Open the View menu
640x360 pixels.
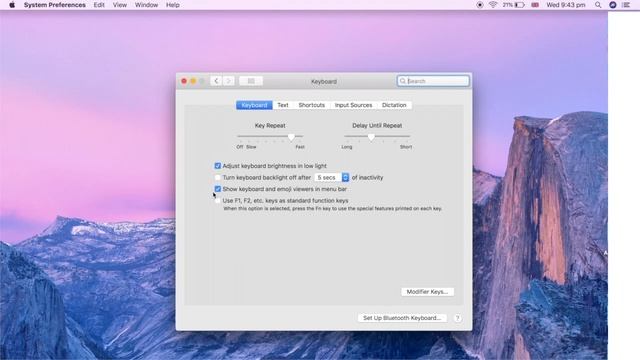[x=120, y=5]
